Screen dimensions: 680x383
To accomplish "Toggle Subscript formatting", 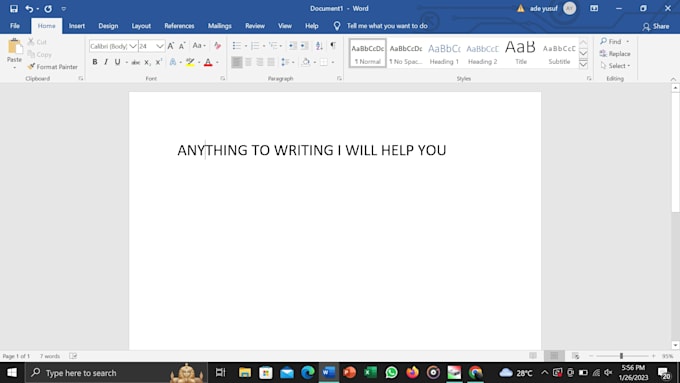I will click(x=147, y=62).
